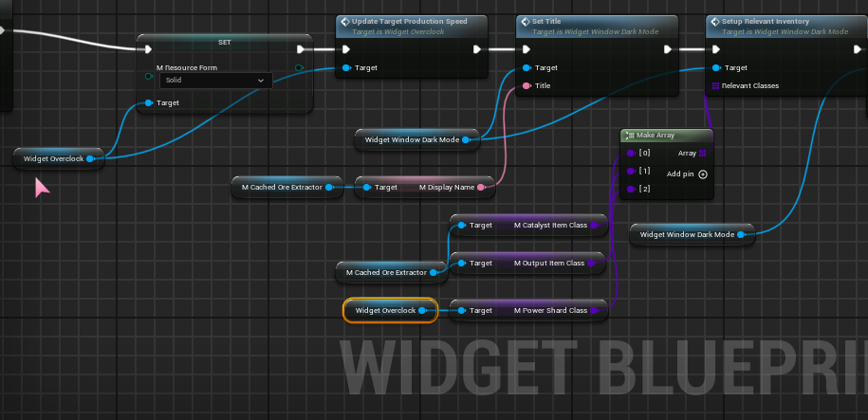Click the SET node title
The image size is (868, 420).
tap(225, 42)
